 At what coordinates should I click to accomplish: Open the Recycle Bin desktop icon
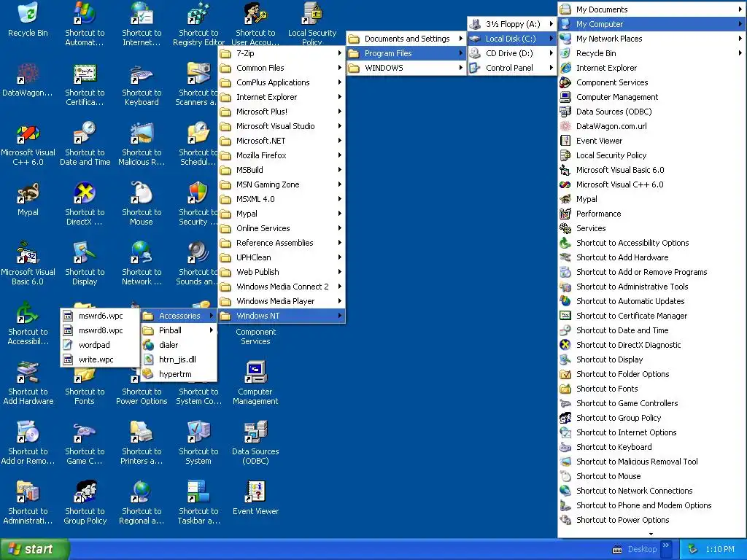[28, 20]
